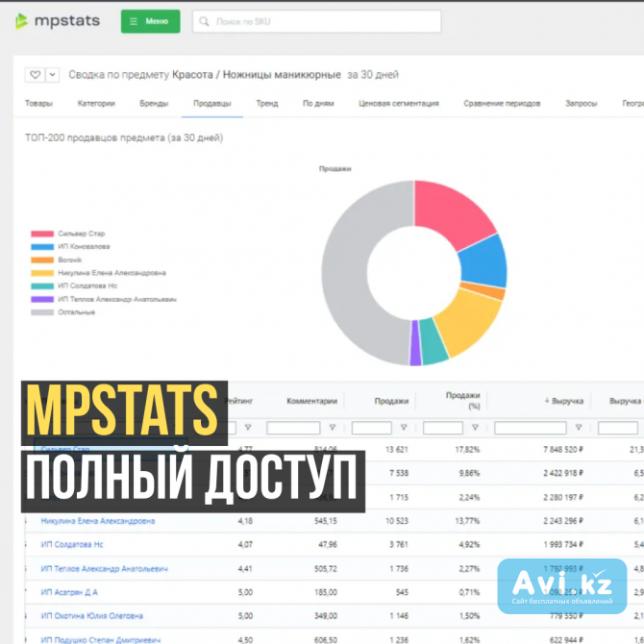
Task: Sort by Выручка column with arrow
Action: 564,401
